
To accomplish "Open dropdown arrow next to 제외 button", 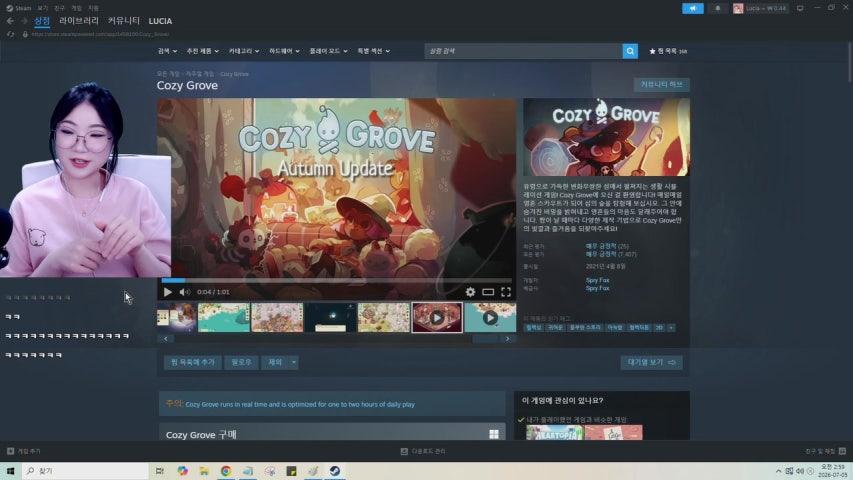I will tap(294, 362).
